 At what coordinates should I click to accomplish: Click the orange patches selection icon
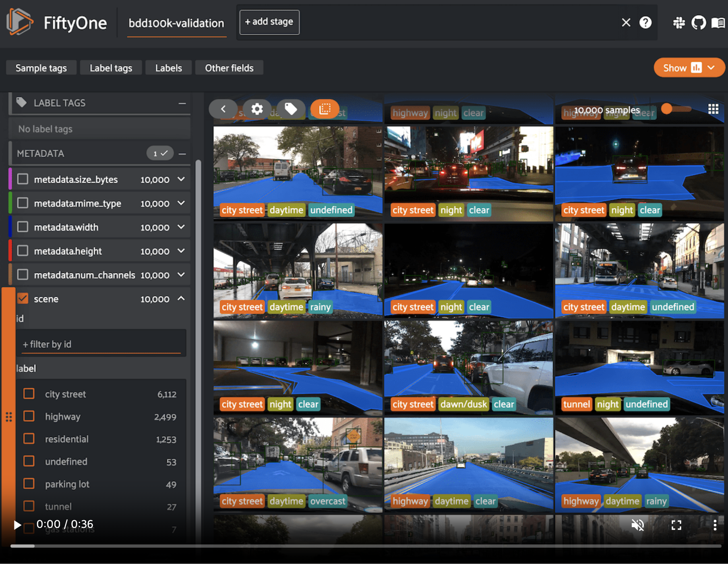pyautogui.click(x=325, y=109)
